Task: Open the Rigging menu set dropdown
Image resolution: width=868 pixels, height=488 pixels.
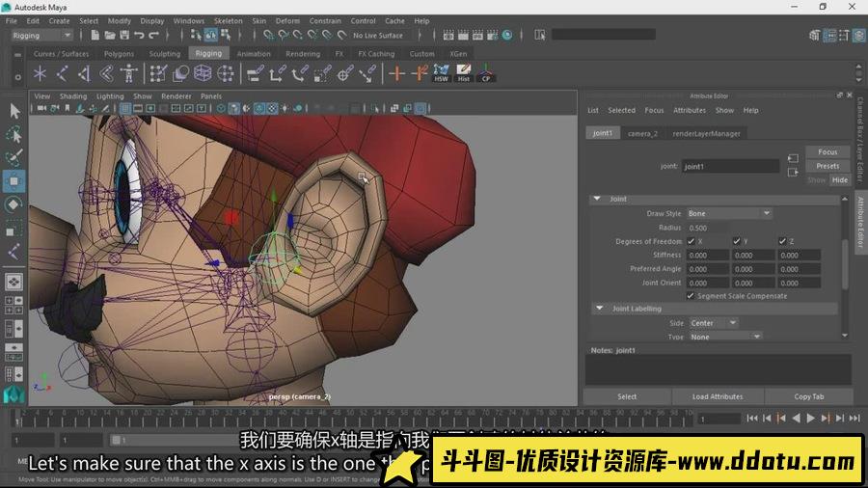Action: [x=42, y=36]
